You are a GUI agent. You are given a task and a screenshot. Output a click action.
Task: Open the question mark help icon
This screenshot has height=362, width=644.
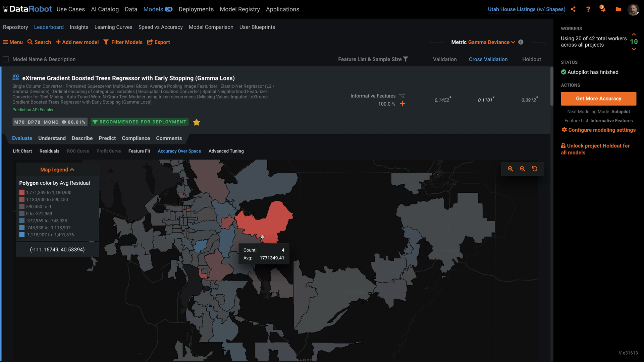(588, 9)
